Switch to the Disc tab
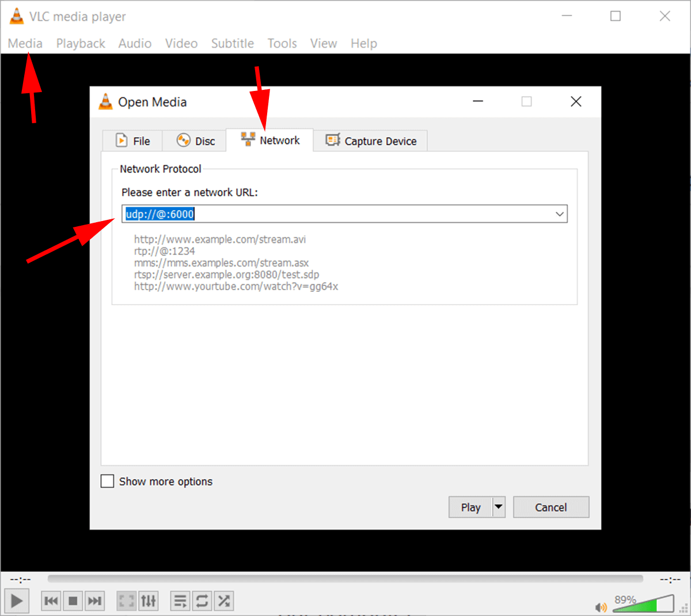 195,140
